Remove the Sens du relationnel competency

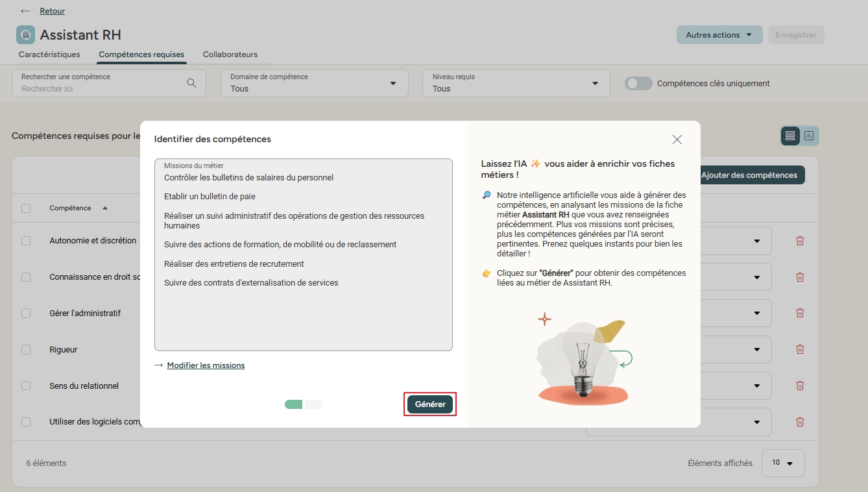tap(799, 386)
